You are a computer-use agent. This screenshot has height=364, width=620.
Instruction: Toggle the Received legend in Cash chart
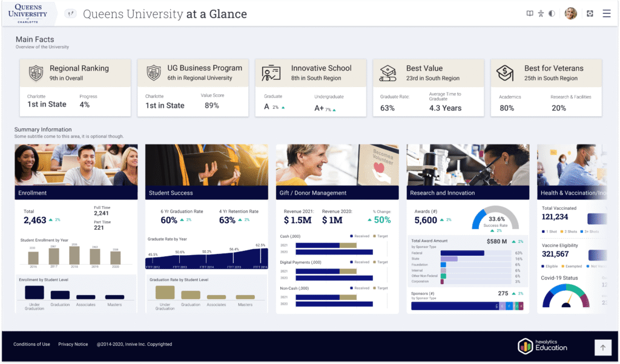360,235
